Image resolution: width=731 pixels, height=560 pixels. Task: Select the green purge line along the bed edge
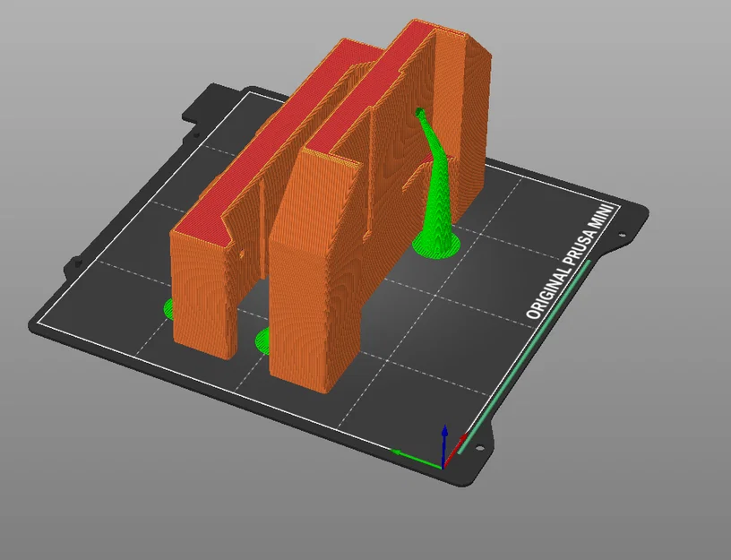[x=524, y=357]
